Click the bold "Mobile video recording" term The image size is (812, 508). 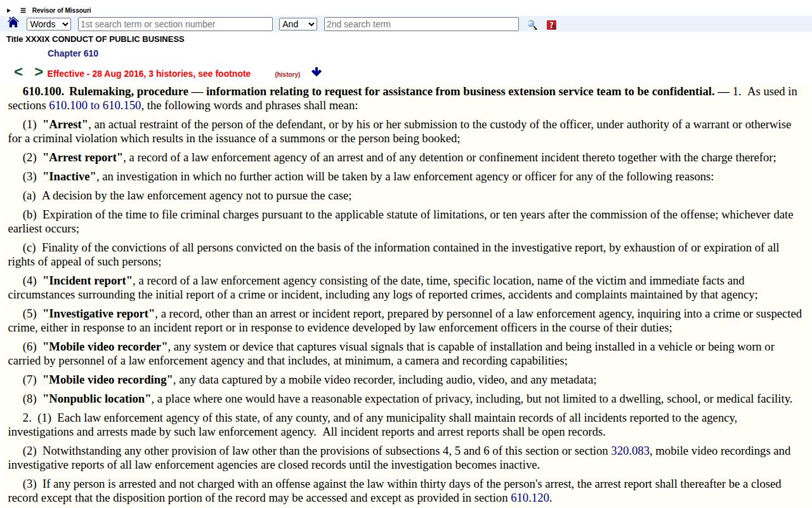(108, 380)
